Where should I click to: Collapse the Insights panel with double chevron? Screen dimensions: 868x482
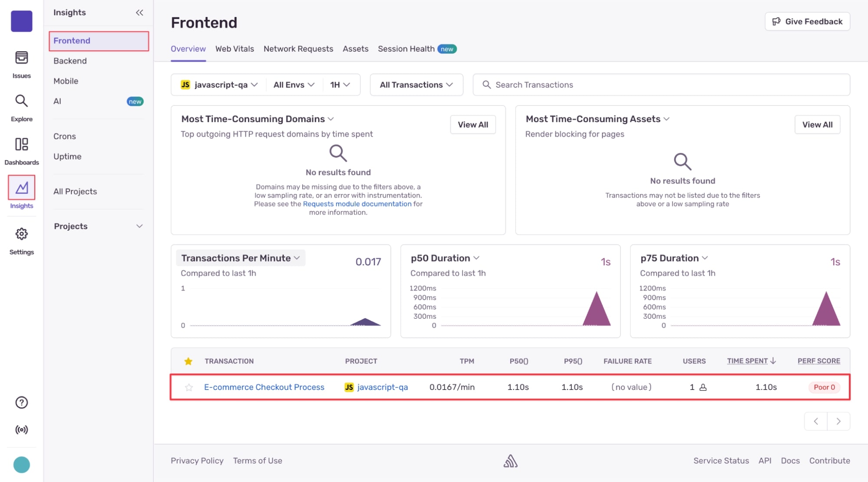point(139,13)
